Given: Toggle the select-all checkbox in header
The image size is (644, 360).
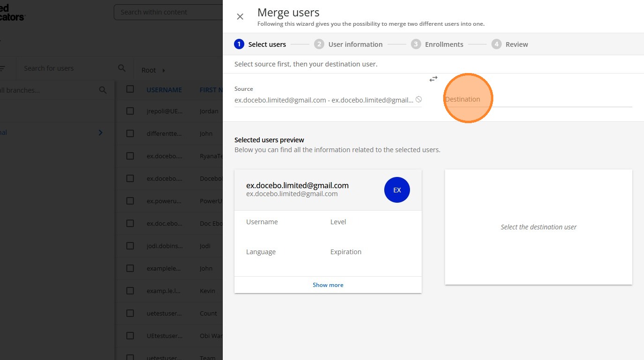Looking at the screenshot, I should (130, 89).
